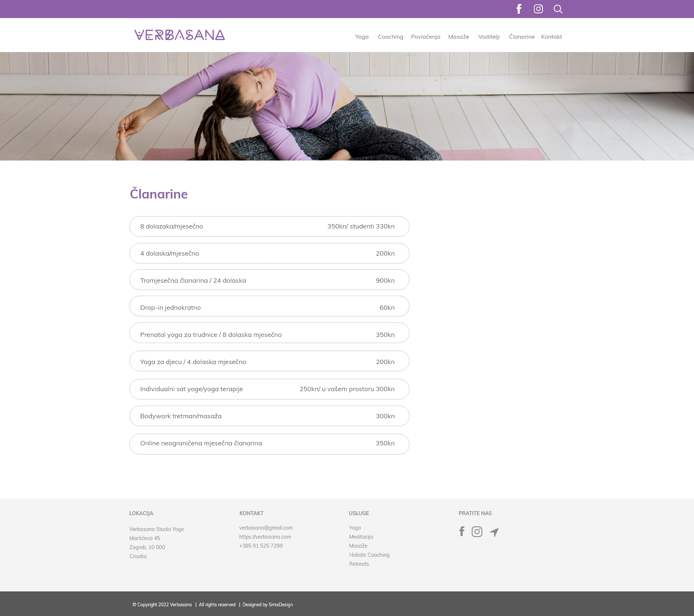This screenshot has height=616, width=694.
Task: Click the SmixDesign credit link
Action: (280, 604)
